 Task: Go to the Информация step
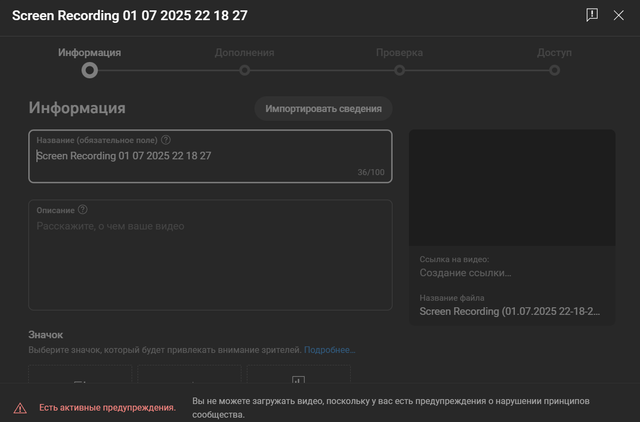click(x=89, y=62)
